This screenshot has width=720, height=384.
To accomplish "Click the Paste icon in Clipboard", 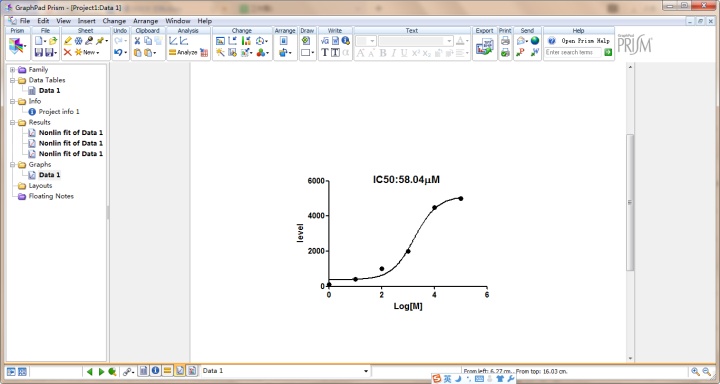I will tap(137, 52).
